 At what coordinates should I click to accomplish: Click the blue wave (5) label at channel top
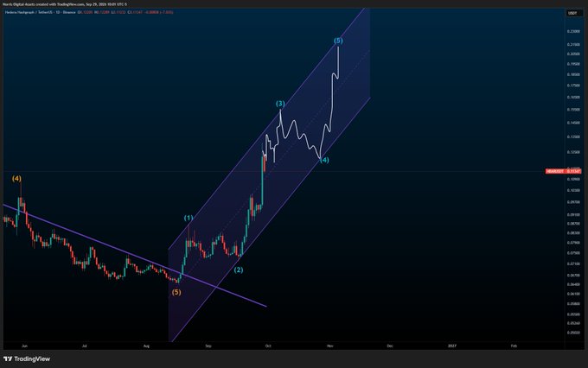[338, 41]
